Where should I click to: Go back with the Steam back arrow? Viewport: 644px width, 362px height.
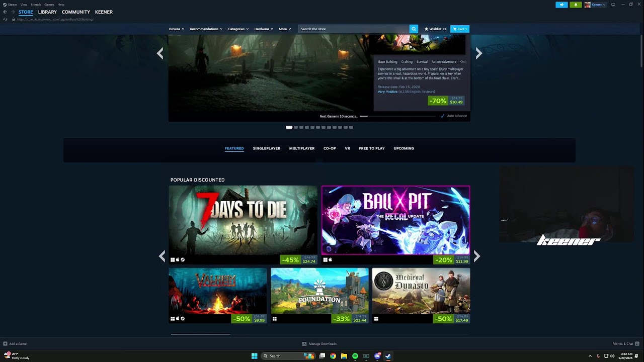[5, 12]
